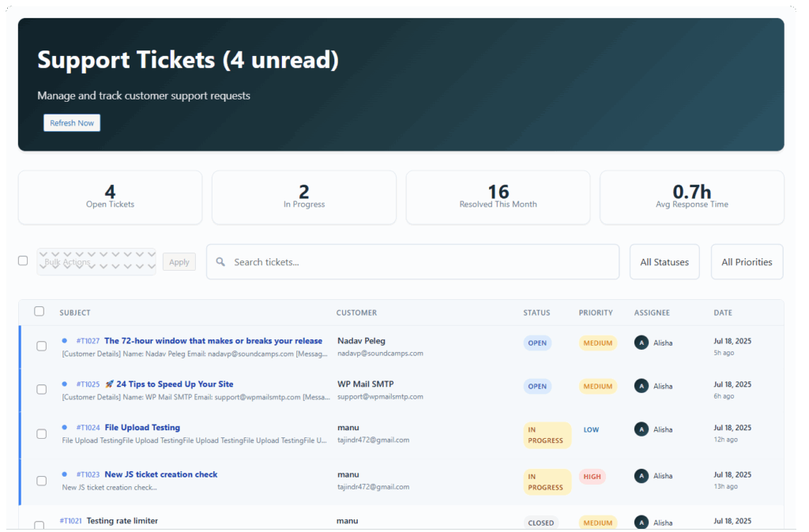Click unread dot of ticket #T1023
Image resolution: width=809 pixels, height=532 pixels.
click(65, 474)
